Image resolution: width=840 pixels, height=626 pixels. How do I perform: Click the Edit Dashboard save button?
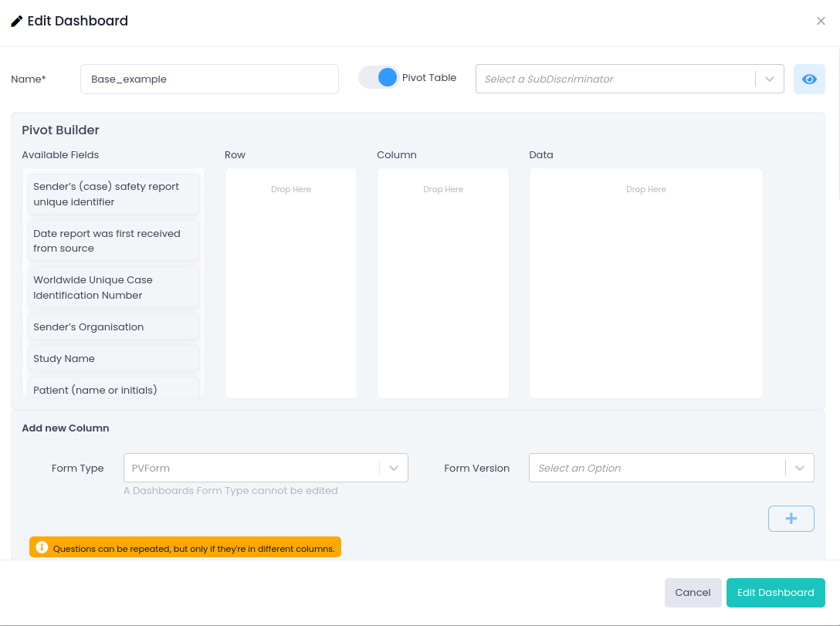775,593
